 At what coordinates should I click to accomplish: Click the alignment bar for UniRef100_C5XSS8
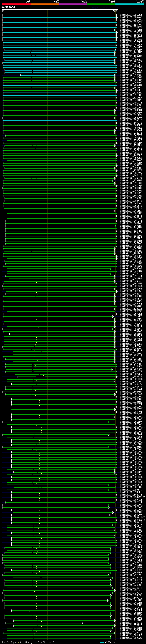[60, 32]
